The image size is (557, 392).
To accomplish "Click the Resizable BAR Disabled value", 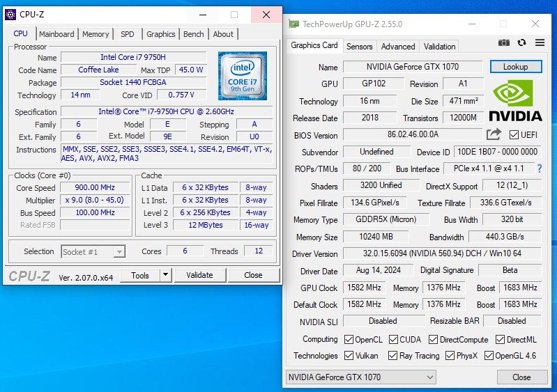I will pos(512,321).
